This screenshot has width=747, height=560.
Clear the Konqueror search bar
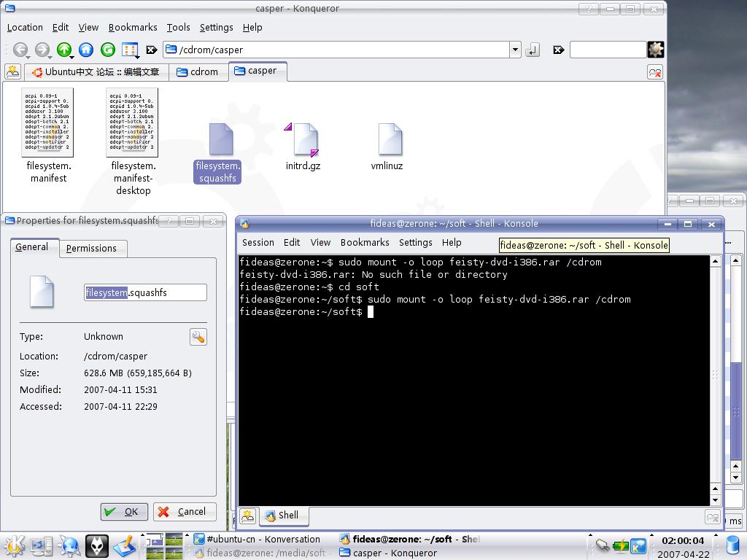coord(558,50)
